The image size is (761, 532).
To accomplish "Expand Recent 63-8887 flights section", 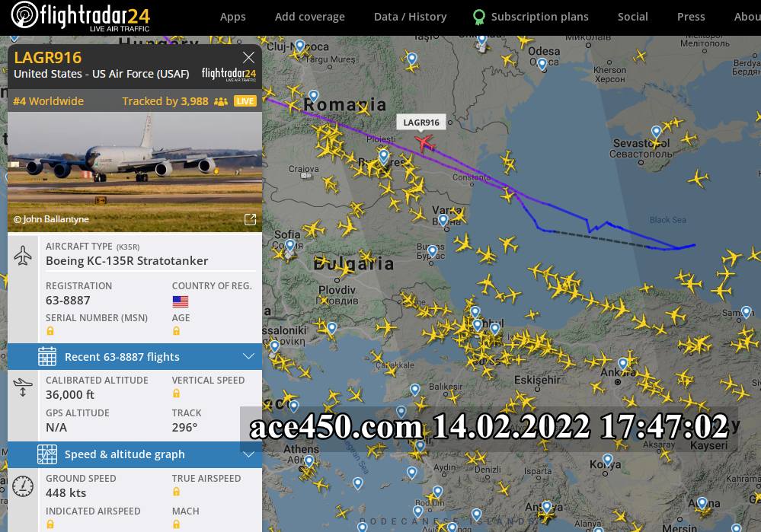I will pyautogui.click(x=135, y=357).
